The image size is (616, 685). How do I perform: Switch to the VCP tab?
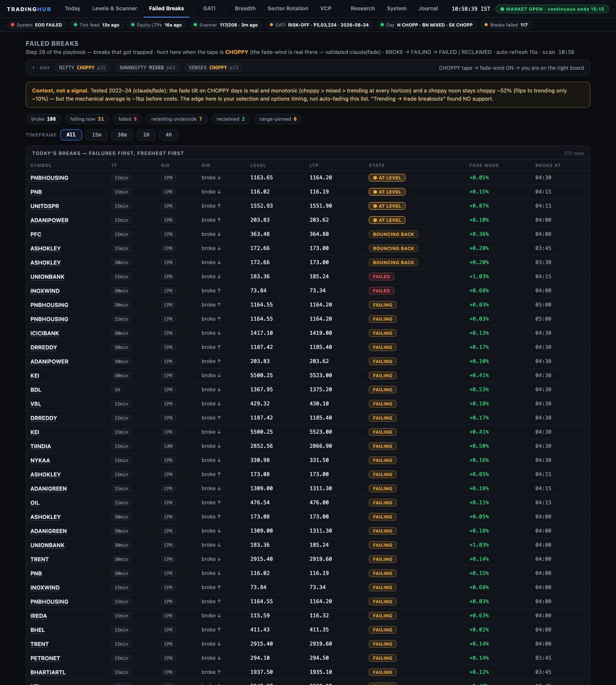tap(326, 9)
